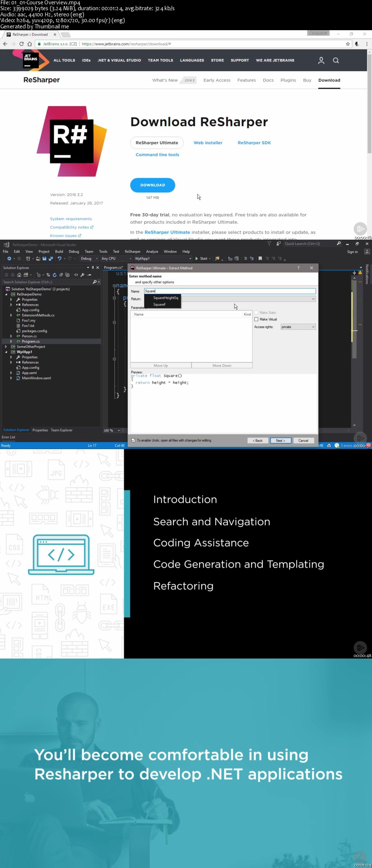This screenshot has width=372, height=868.
Task: Click the search magnifier on the JetBrains site
Action: pyautogui.click(x=336, y=60)
